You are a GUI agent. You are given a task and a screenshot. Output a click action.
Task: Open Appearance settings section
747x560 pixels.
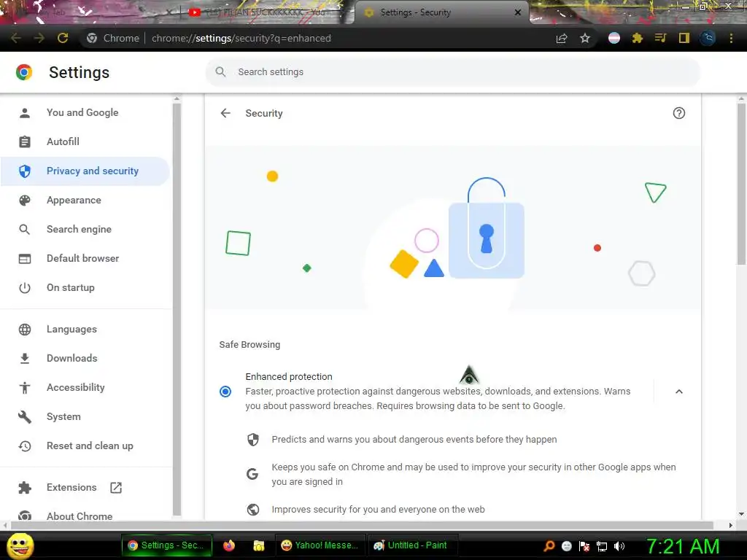click(x=74, y=201)
